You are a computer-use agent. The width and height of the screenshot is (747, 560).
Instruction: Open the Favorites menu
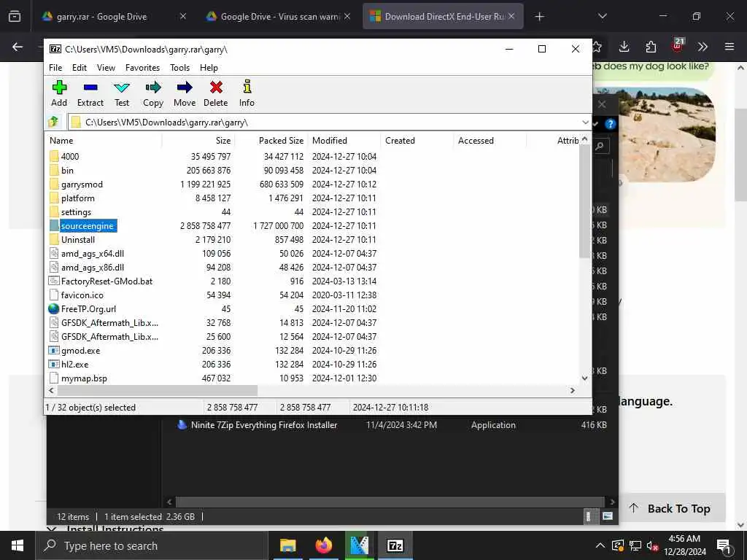(142, 68)
